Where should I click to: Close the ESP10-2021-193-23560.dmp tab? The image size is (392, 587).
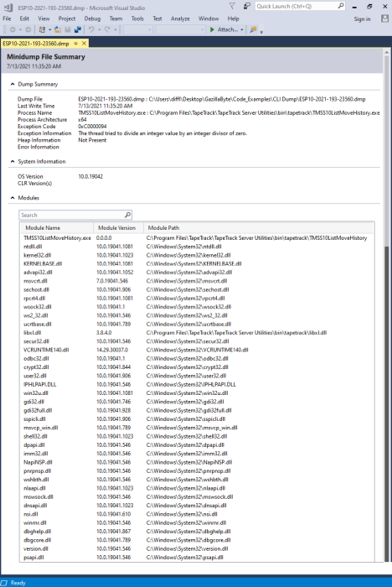(84, 44)
